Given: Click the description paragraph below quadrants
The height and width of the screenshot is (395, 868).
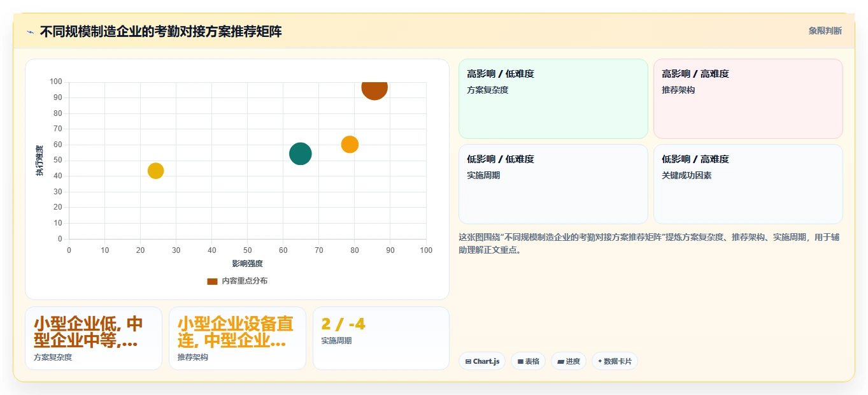Looking at the screenshot, I should pos(650,243).
